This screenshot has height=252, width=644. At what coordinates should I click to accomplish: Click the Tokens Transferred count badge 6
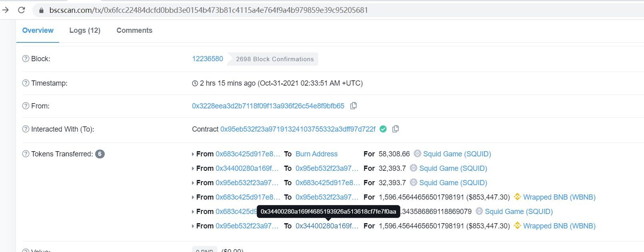pos(100,154)
